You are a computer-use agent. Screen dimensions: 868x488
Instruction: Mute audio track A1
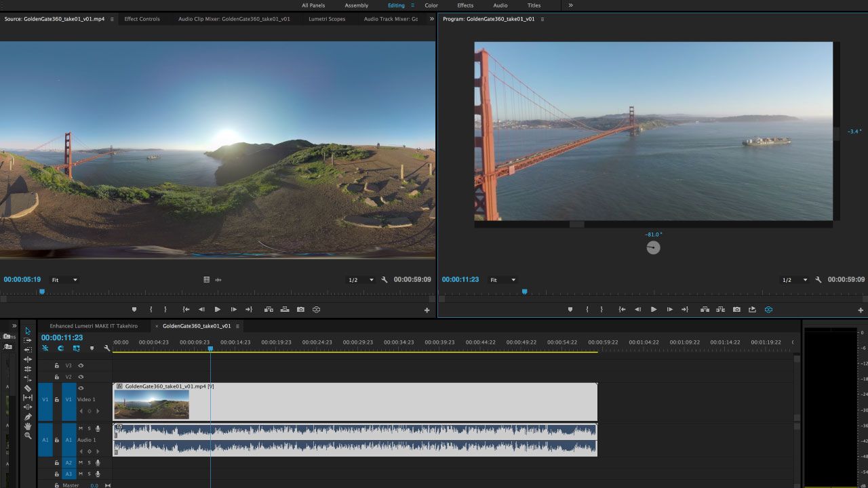click(81, 428)
